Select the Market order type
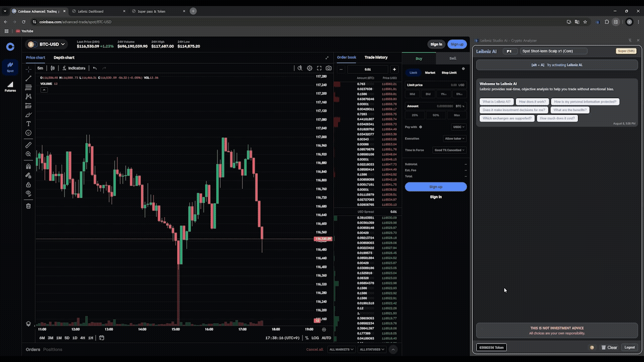 click(x=430, y=72)
